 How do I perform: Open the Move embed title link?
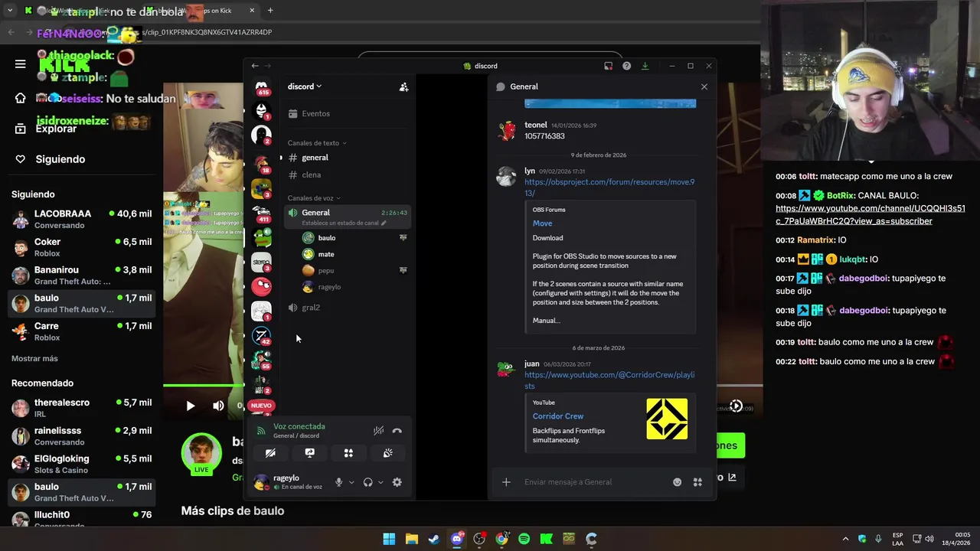[542, 223]
